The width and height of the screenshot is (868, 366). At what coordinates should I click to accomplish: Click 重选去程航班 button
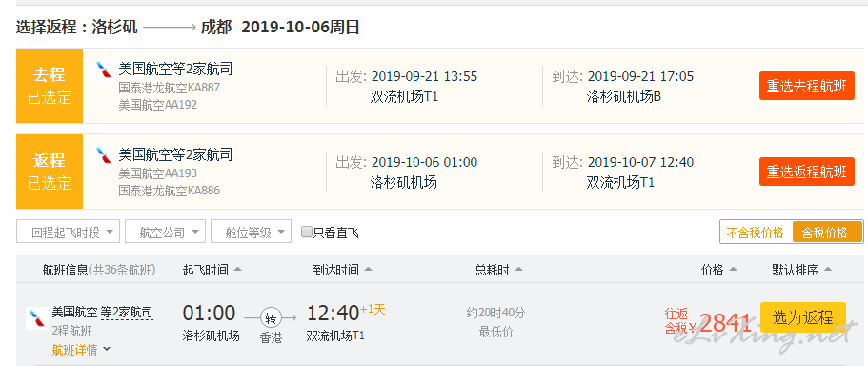[x=807, y=86]
